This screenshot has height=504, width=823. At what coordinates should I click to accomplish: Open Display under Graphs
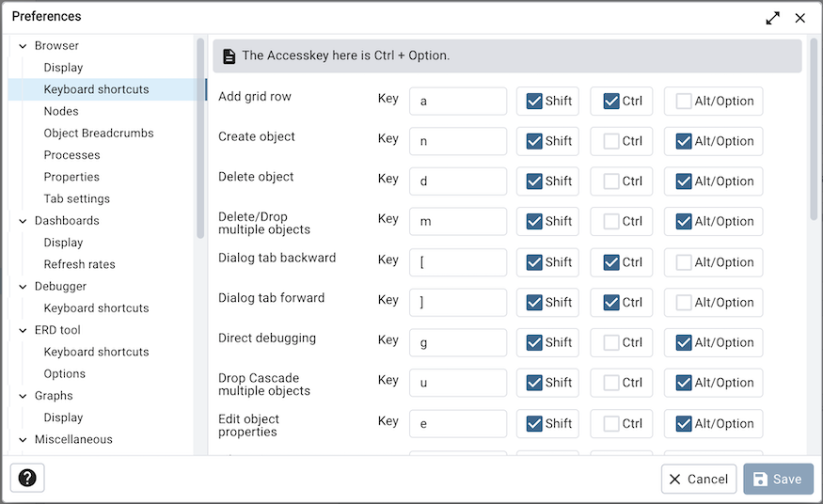pos(64,417)
